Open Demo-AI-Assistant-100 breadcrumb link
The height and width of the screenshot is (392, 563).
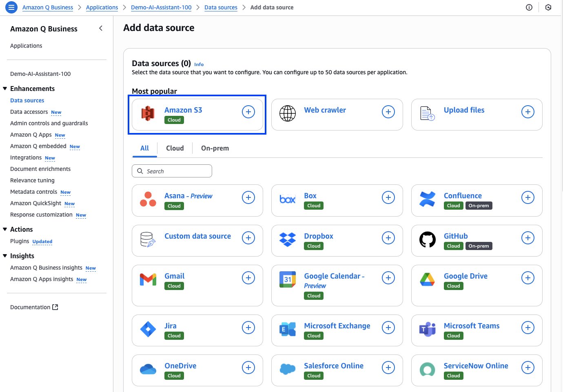click(x=161, y=7)
